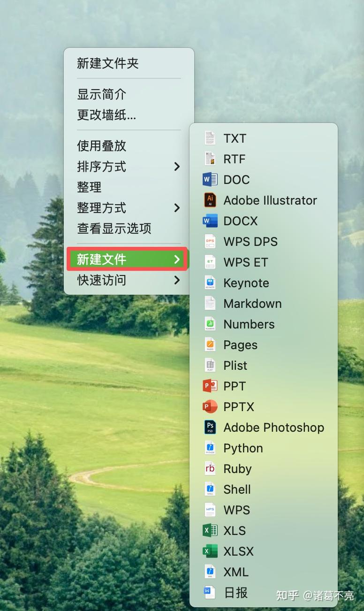Viewport: 364px width, 611px height.
Task: Click the TXT file icon
Action: (210, 138)
